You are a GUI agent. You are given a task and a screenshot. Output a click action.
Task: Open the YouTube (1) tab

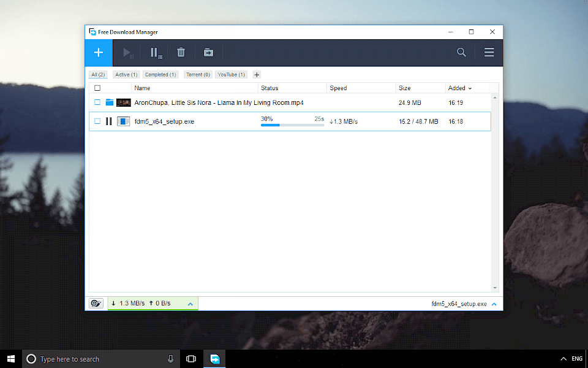[232, 74]
